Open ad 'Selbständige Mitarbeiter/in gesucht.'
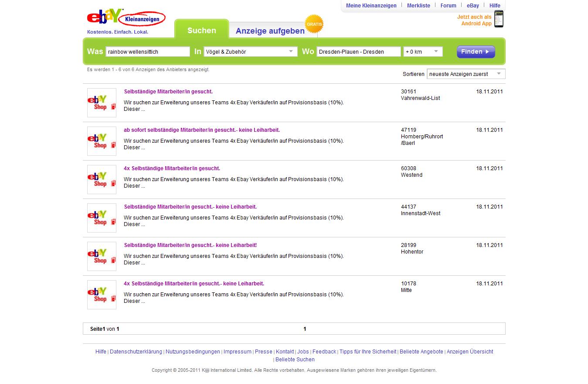The image size is (588, 384). click(168, 92)
